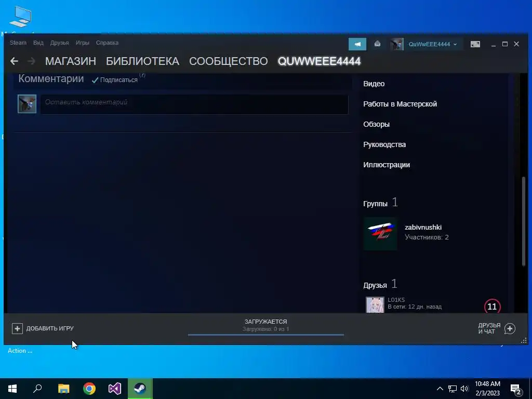Open the Видео link
The width and height of the screenshot is (532, 399).
click(374, 84)
